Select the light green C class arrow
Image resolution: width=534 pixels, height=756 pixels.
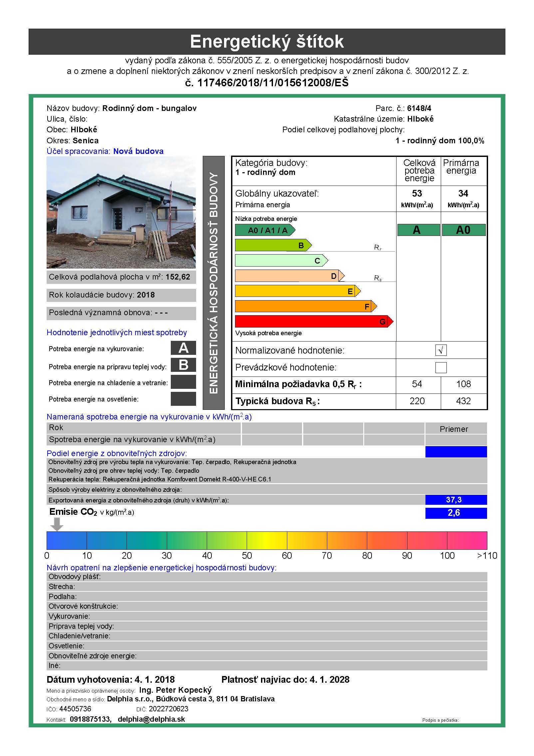coord(281,261)
